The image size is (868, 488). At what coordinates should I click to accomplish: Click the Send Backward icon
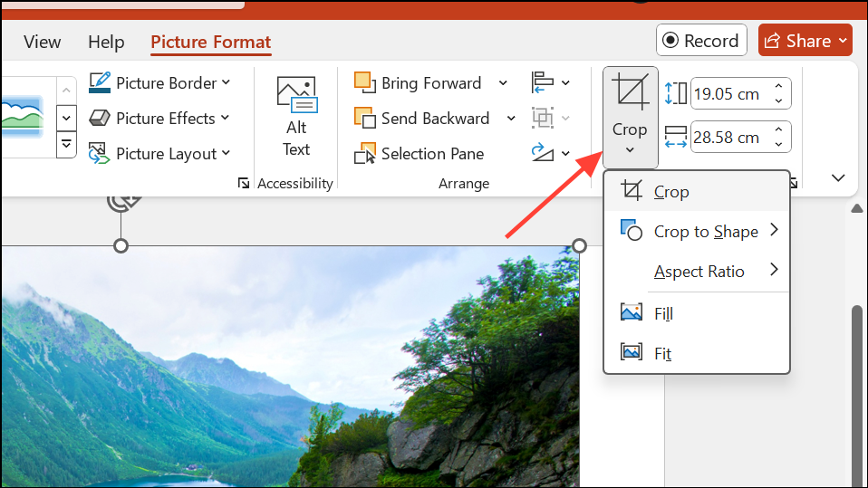[365, 118]
